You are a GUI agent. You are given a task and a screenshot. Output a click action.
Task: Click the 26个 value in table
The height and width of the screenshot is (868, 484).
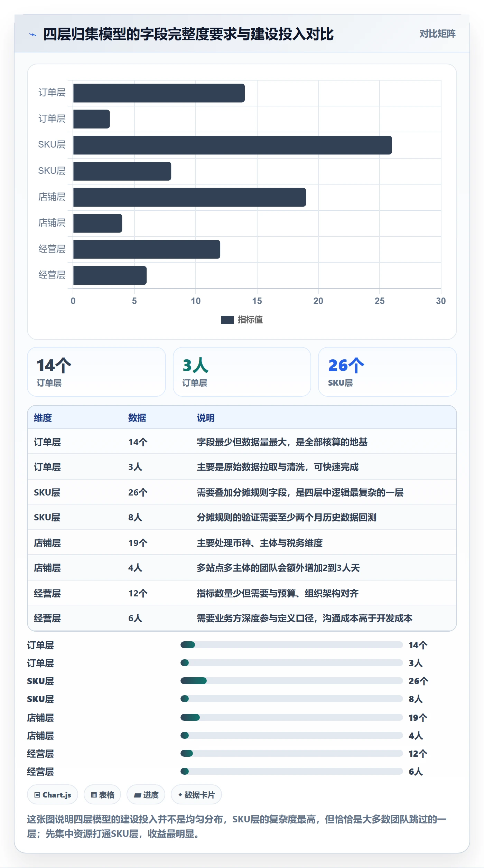tap(138, 492)
